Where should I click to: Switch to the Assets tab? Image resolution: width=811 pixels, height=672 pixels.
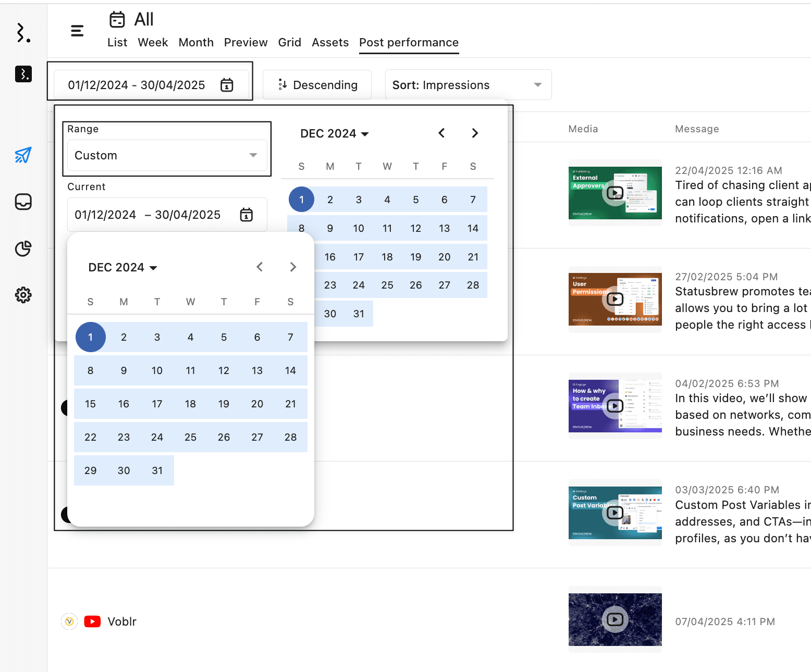[x=330, y=43]
